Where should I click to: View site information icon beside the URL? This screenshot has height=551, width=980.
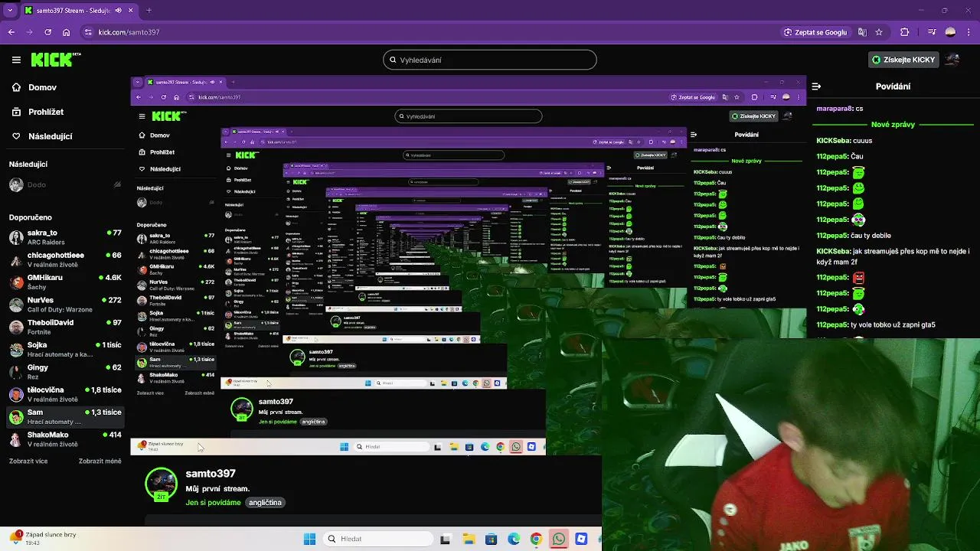[x=88, y=32]
